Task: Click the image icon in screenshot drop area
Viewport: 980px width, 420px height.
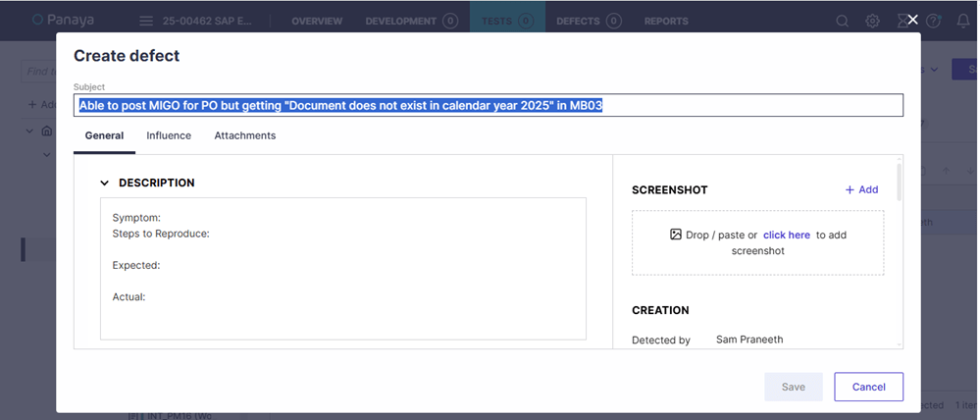Action: coord(676,235)
